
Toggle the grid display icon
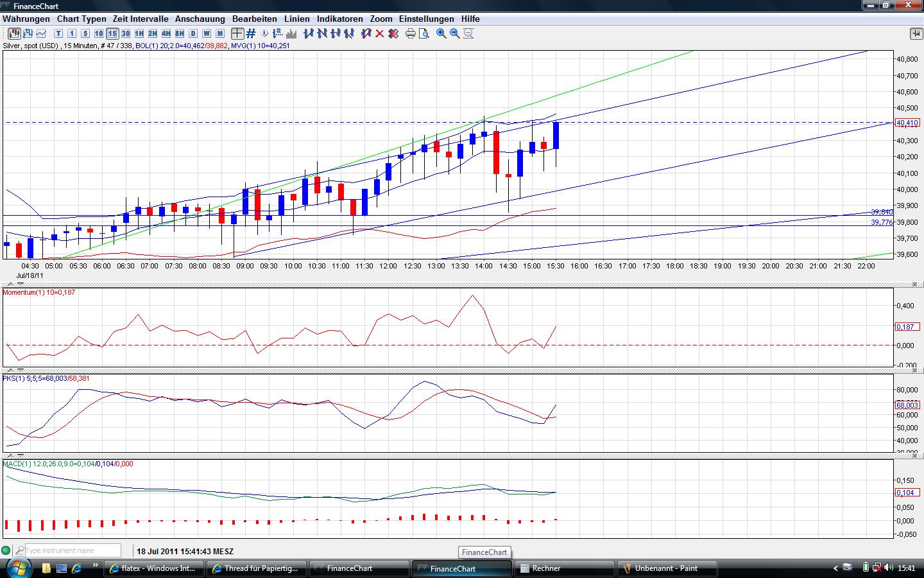(x=251, y=33)
